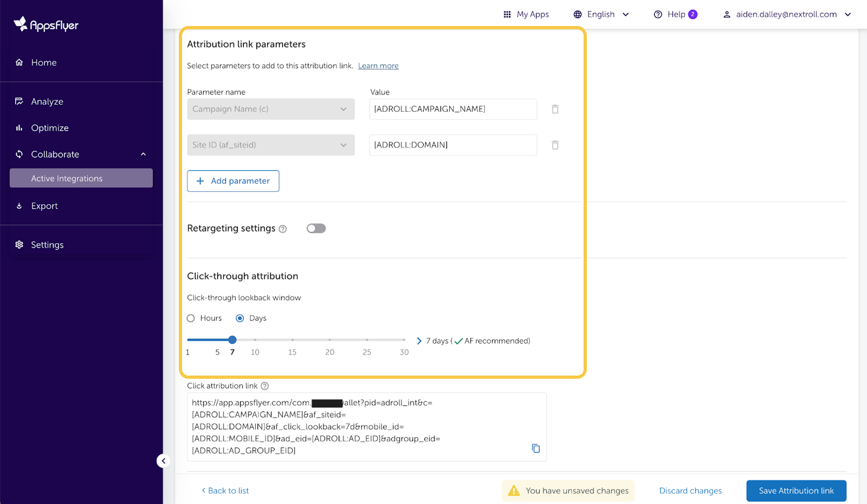Click the Retargeting settings help icon

pyautogui.click(x=283, y=229)
